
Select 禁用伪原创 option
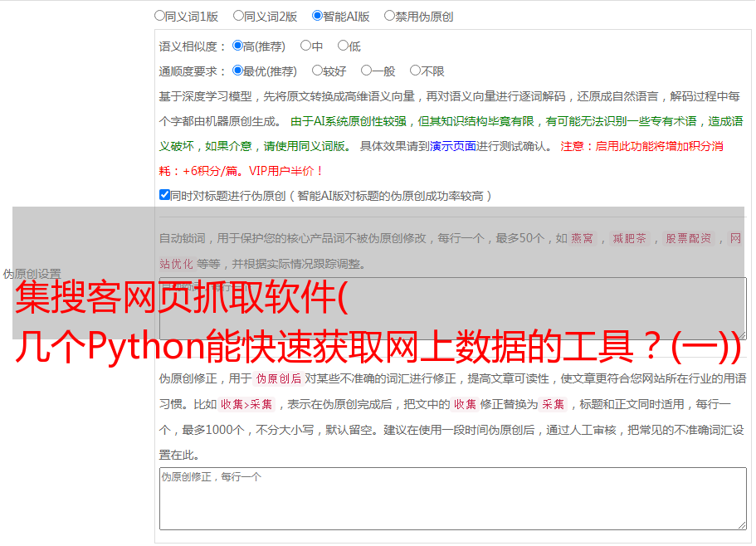(389, 16)
